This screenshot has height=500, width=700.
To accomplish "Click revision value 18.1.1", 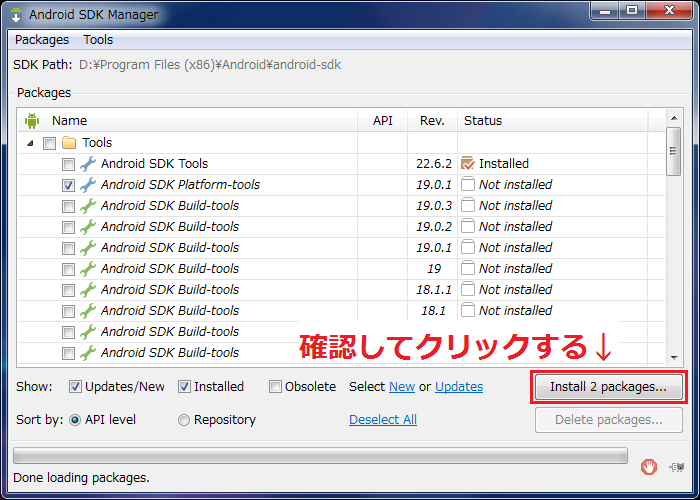I will point(434,290).
